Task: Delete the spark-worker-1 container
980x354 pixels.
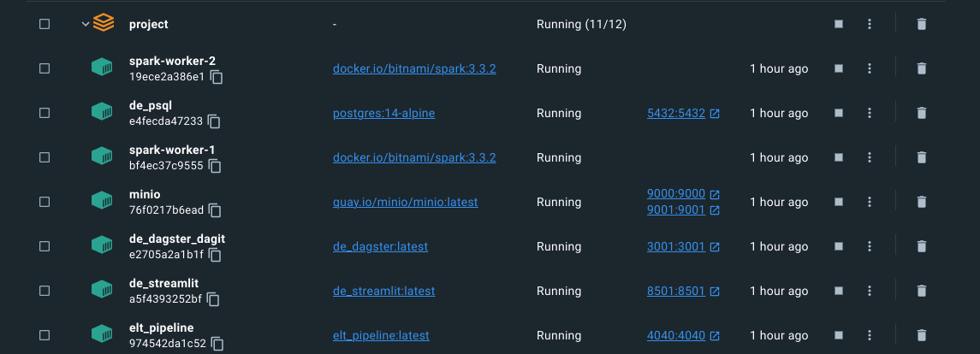Action: [x=921, y=157]
